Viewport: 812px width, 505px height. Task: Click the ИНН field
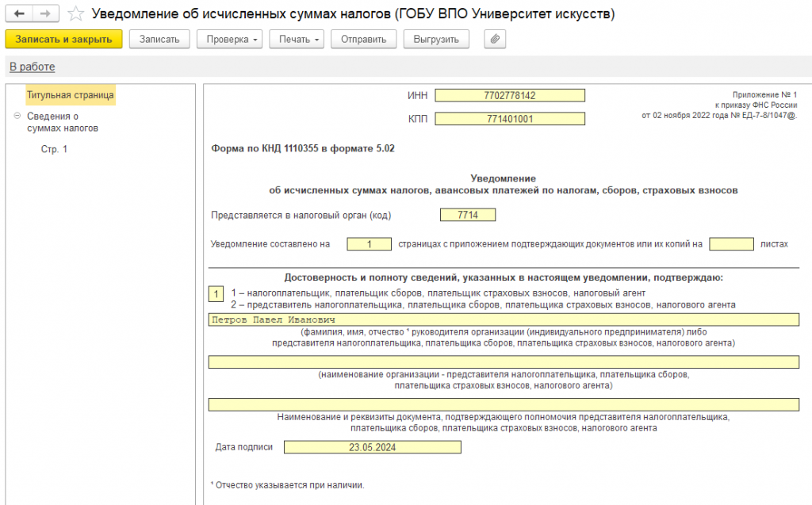(510, 95)
